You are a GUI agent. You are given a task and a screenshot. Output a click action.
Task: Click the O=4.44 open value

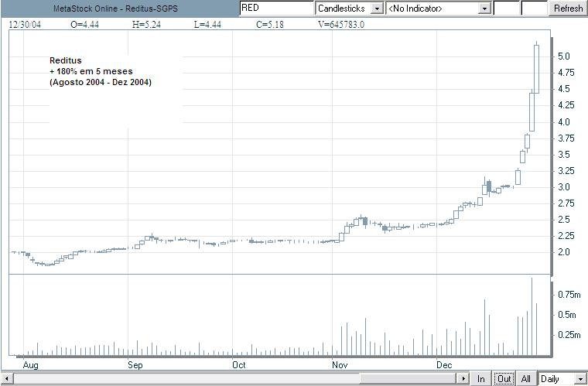pyautogui.click(x=85, y=25)
